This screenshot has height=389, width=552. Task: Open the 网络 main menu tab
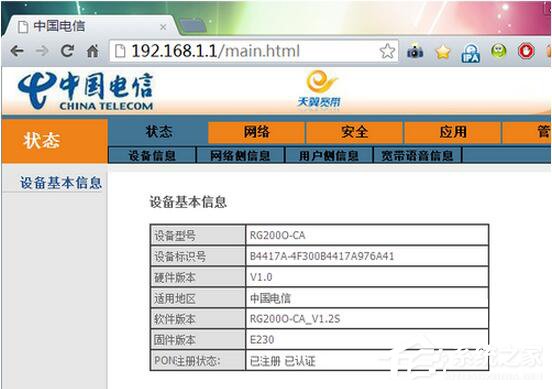(x=256, y=132)
